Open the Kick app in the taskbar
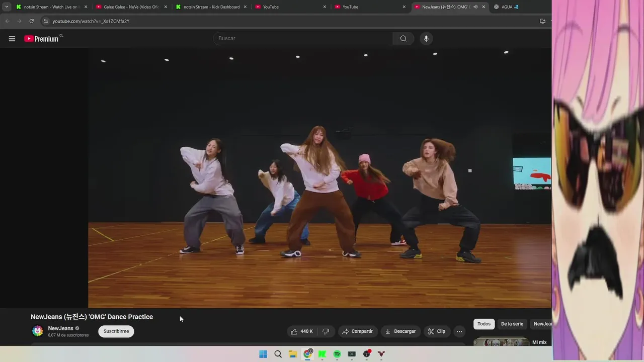 click(323, 354)
